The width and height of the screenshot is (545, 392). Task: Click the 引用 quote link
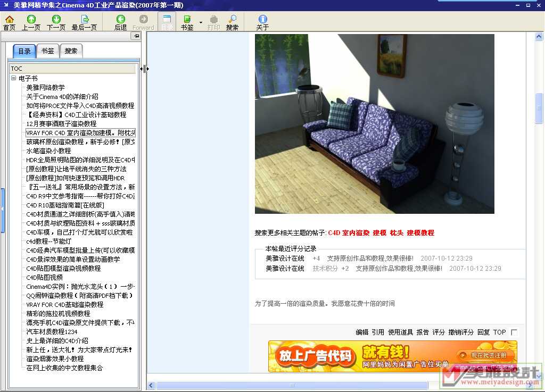378,332
